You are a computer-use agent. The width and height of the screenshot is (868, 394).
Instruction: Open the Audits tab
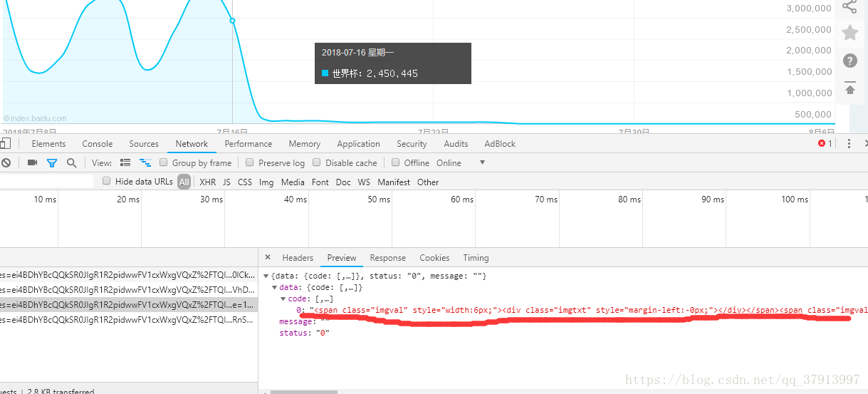click(456, 144)
